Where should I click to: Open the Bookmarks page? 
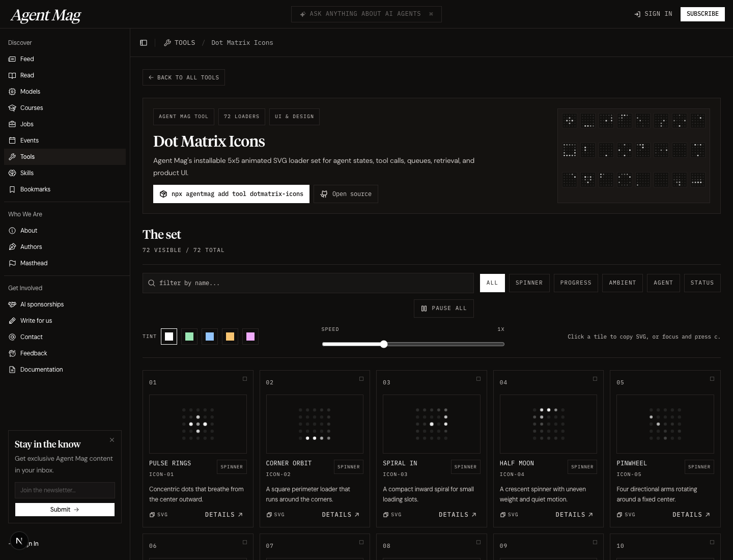(x=35, y=189)
